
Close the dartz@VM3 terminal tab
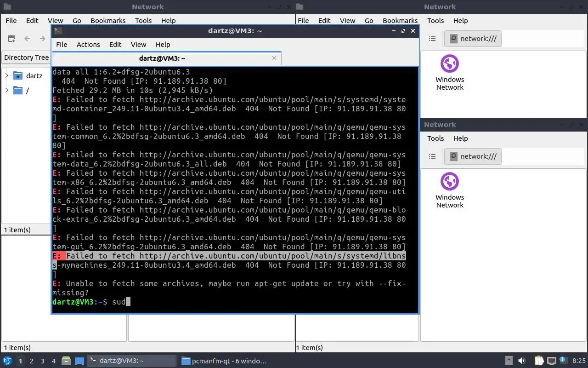tap(274, 58)
